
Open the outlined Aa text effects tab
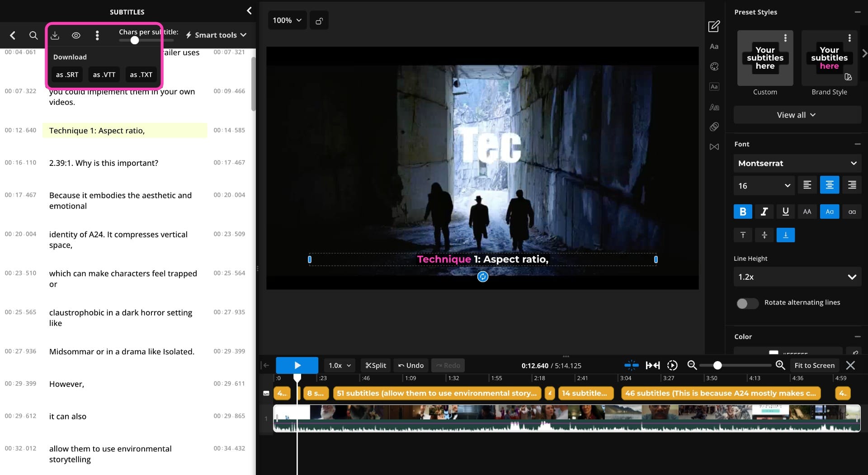(714, 107)
